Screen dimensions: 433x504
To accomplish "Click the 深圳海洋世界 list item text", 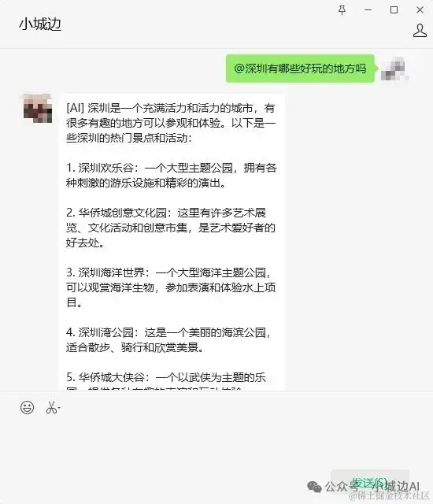I will click(x=171, y=287).
